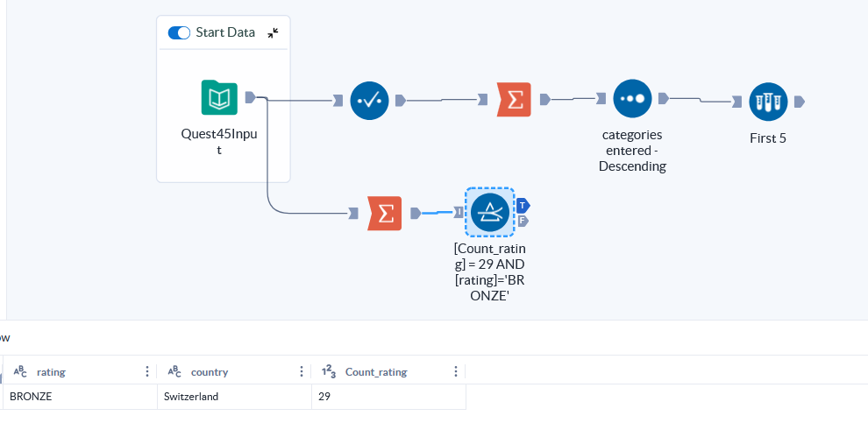Click the Sort tool labeled categories entered
The height and width of the screenshot is (423, 868).
click(632, 100)
